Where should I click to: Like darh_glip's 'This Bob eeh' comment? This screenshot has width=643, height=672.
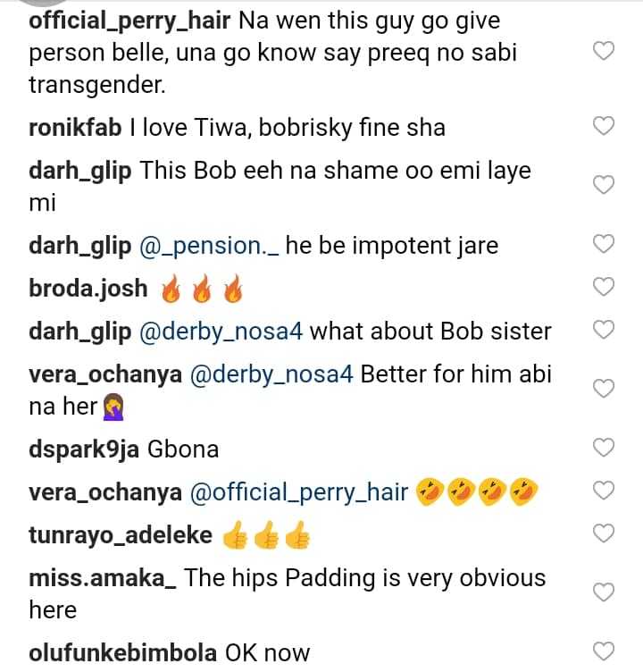click(604, 185)
